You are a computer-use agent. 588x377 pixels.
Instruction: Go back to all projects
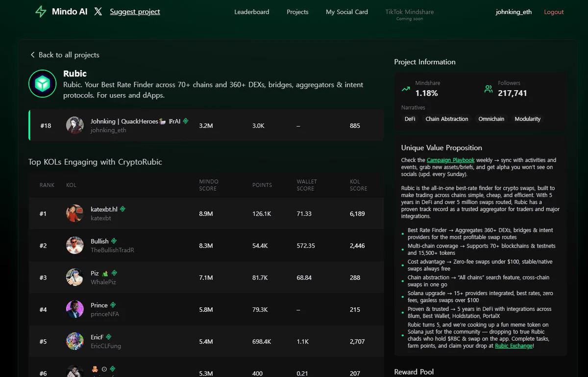pos(65,55)
